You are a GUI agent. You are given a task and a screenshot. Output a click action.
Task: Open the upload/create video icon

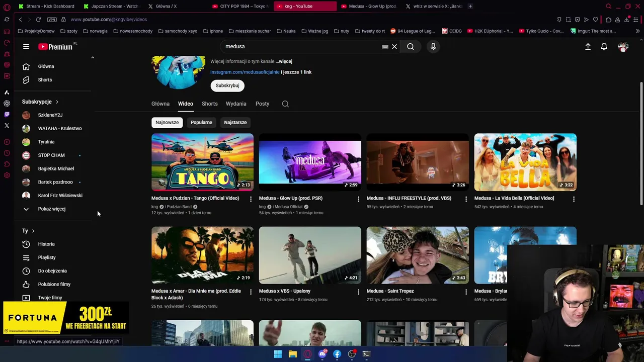coord(588,47)
